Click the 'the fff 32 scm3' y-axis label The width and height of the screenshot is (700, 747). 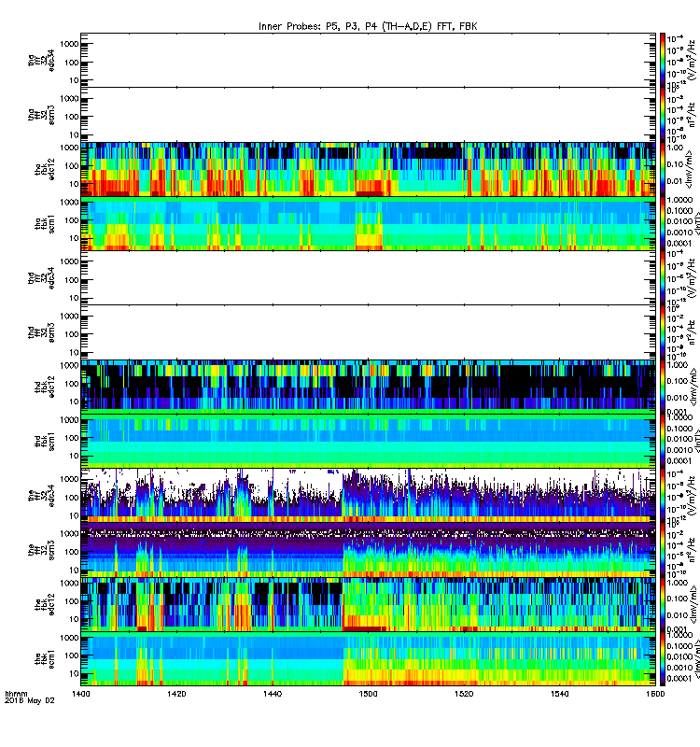pyautogui.click(x=41, y=551)
